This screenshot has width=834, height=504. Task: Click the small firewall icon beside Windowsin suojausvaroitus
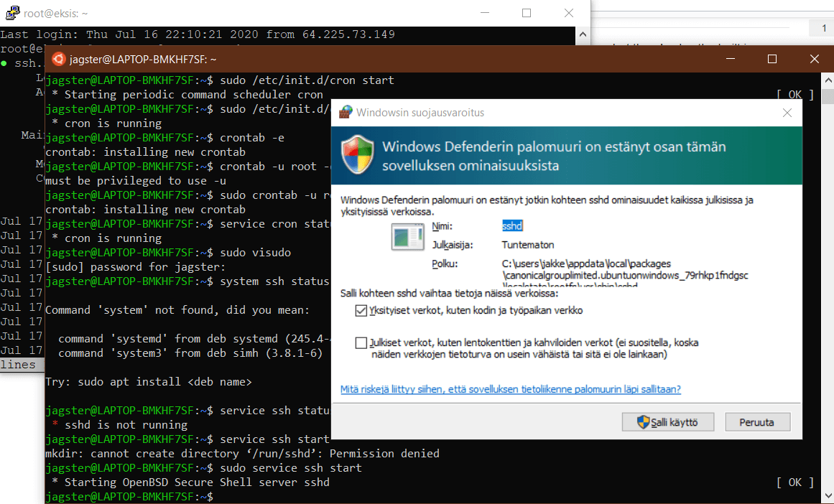[x=346, y=112]
